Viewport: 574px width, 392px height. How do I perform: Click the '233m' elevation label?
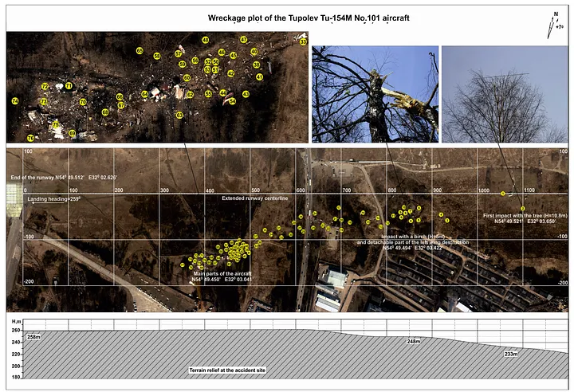(511, 354)
